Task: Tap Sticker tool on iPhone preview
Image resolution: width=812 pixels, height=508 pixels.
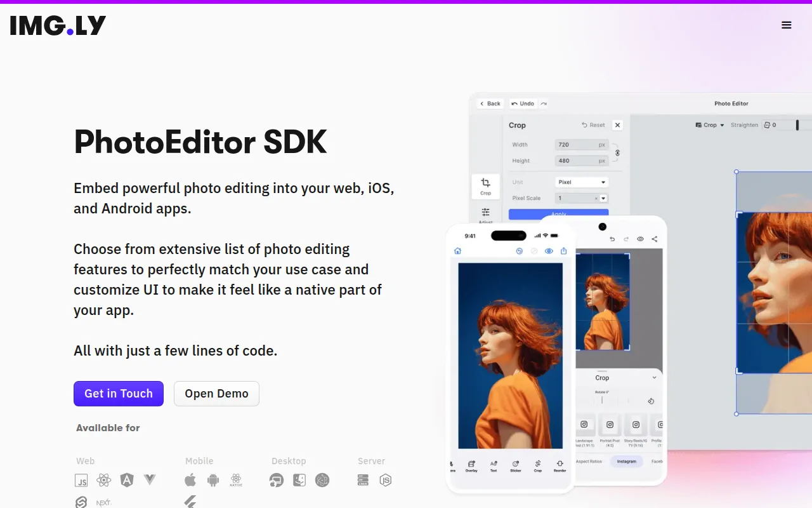Action: tap(516, 466)
